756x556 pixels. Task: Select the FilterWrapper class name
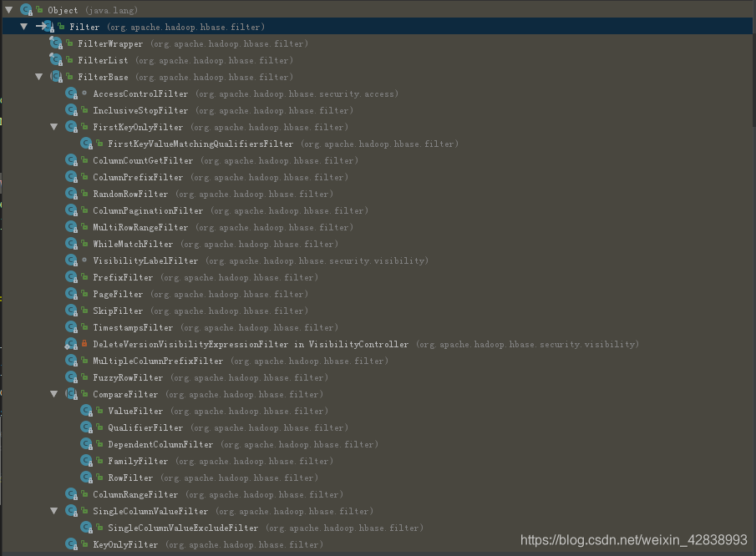coord(110,44)
